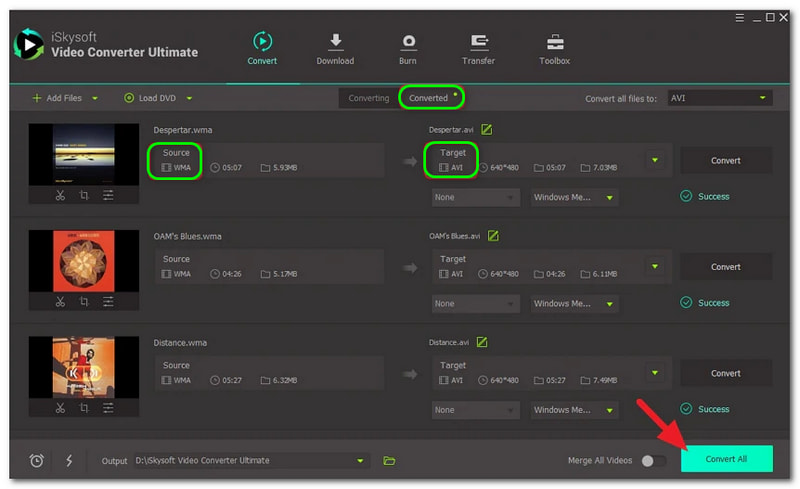The height and width of the screenshot is (489, 800).
Task: Click the Despertar.wma file name
Action: pos(183,130)
